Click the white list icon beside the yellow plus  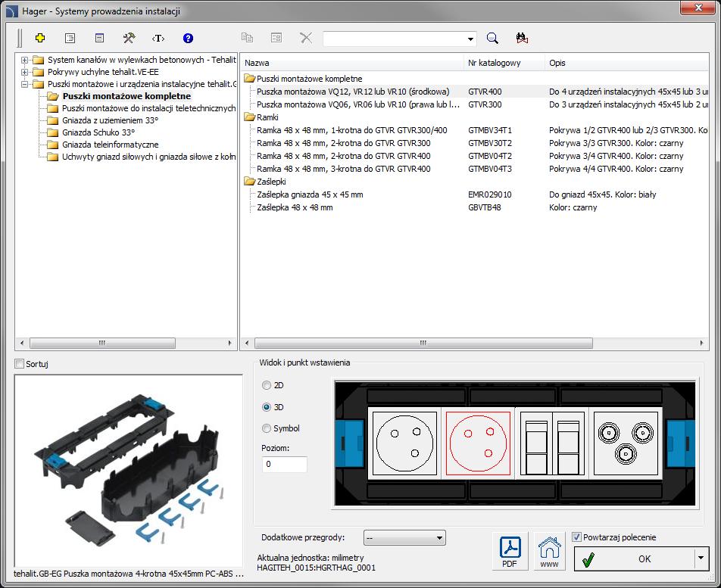70,38
